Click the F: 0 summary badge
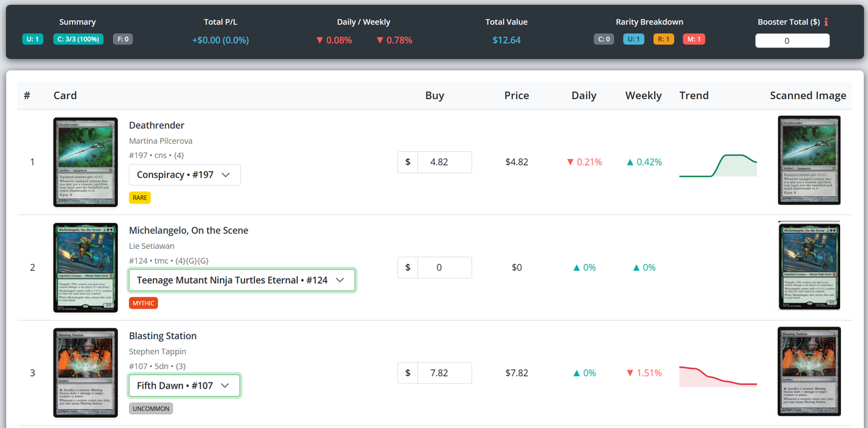The image size is (868, 428). [123, 39]
